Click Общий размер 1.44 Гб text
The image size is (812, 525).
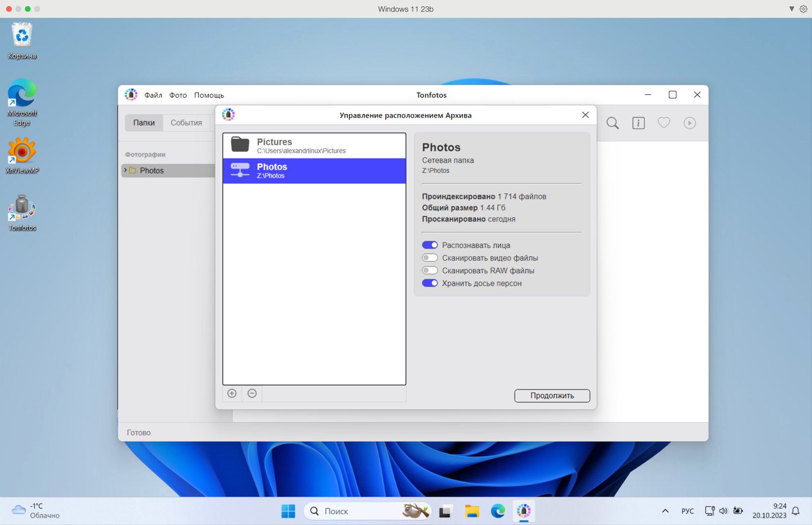(x=463, y=208)
